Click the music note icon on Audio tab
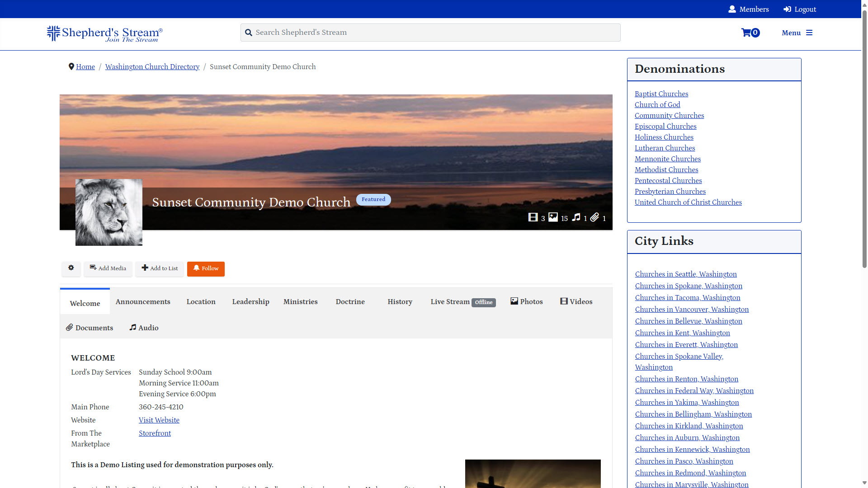Image resolution: width=868 pixels, height=488 pixels. coord(132,327)
